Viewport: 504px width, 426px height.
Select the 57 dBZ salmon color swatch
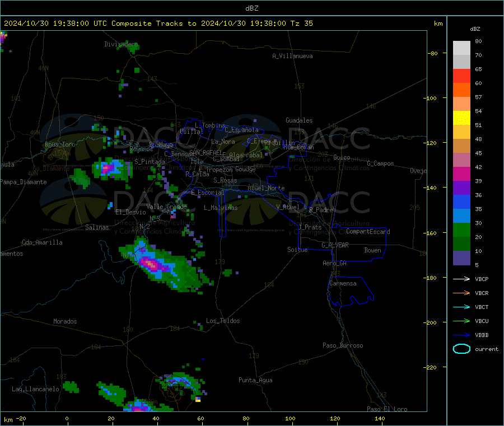[461, 104]
